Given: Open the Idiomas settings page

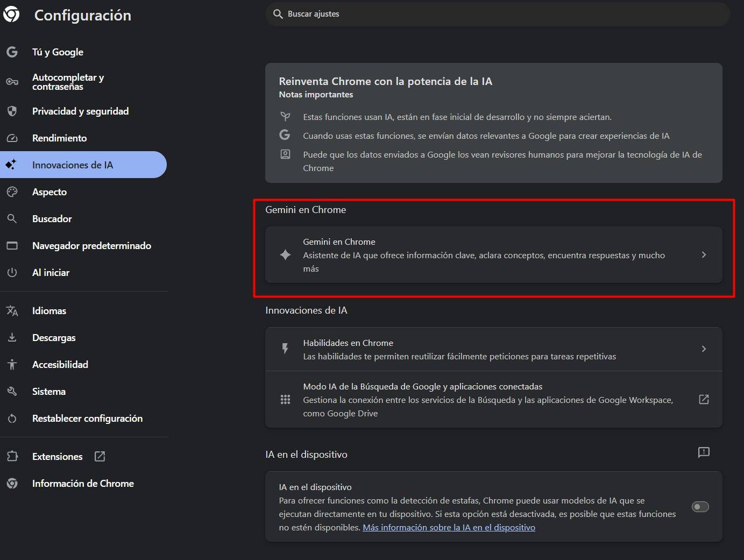Looking at the screenshot, I should [x=83, y=311].
